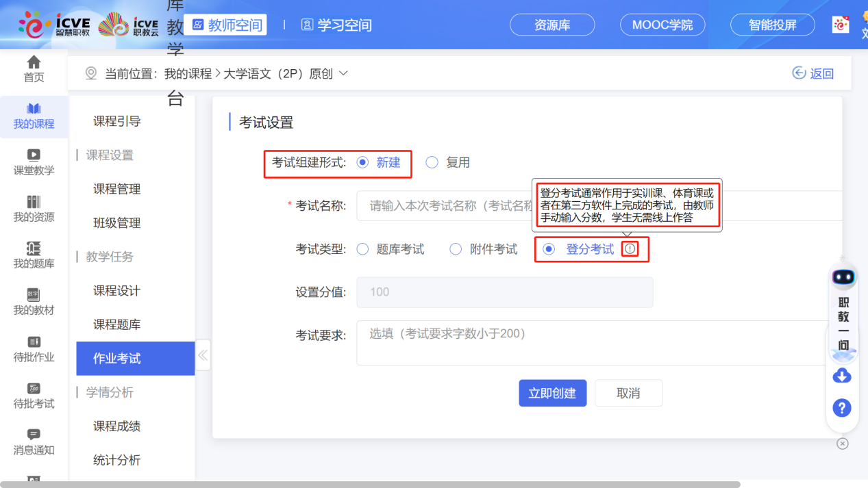Open 我的资源 from the left sidebar
The height and width of the screenshot is (488, 868).
pyautogui.click(x=33, y=205)
